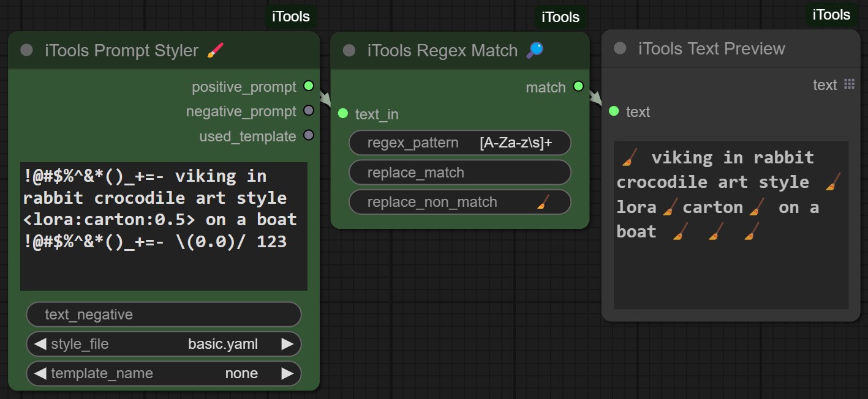The height and width of the screenshot is (399, 868).
Task: Click the paintbrush emoji in Prompt Styler title
Action: tap(216, 50)
